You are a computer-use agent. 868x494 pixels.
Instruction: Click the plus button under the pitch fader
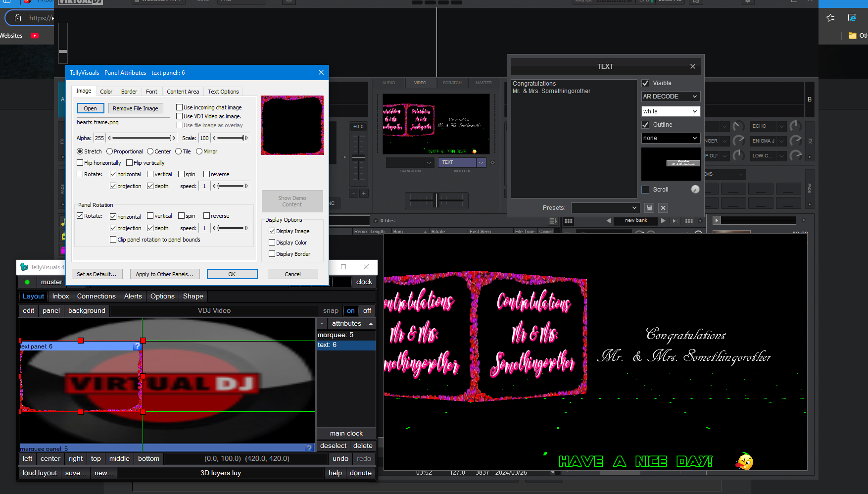(364, 194)
